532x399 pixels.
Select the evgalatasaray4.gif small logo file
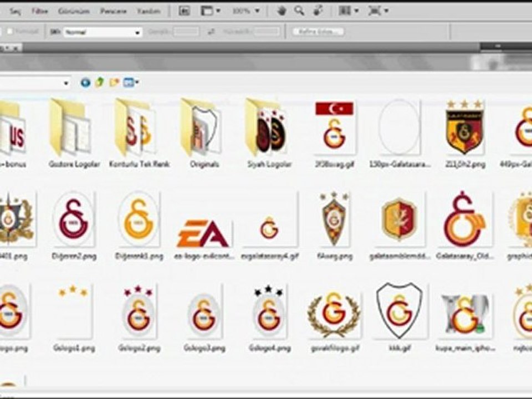[270, 219]
